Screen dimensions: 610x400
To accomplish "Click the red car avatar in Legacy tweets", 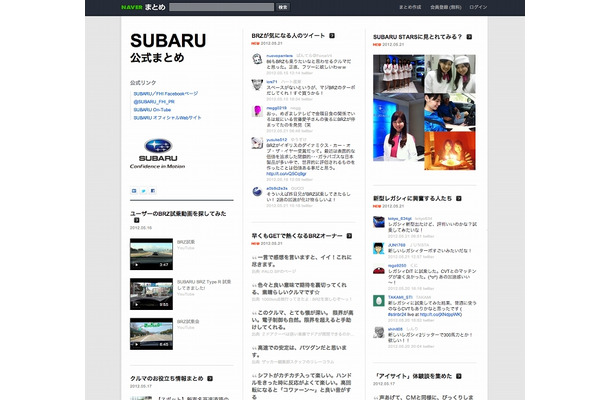I will (379, 268).
